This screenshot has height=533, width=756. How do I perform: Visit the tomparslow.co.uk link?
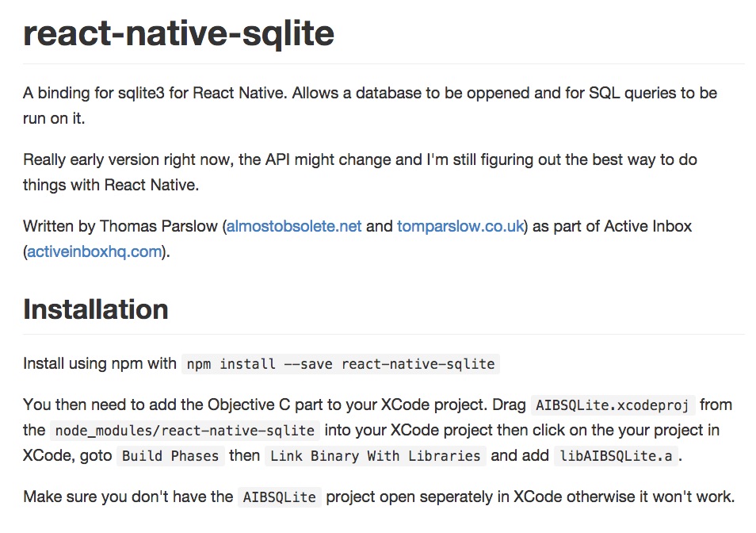pyautogui.click(x=460, y=226)
